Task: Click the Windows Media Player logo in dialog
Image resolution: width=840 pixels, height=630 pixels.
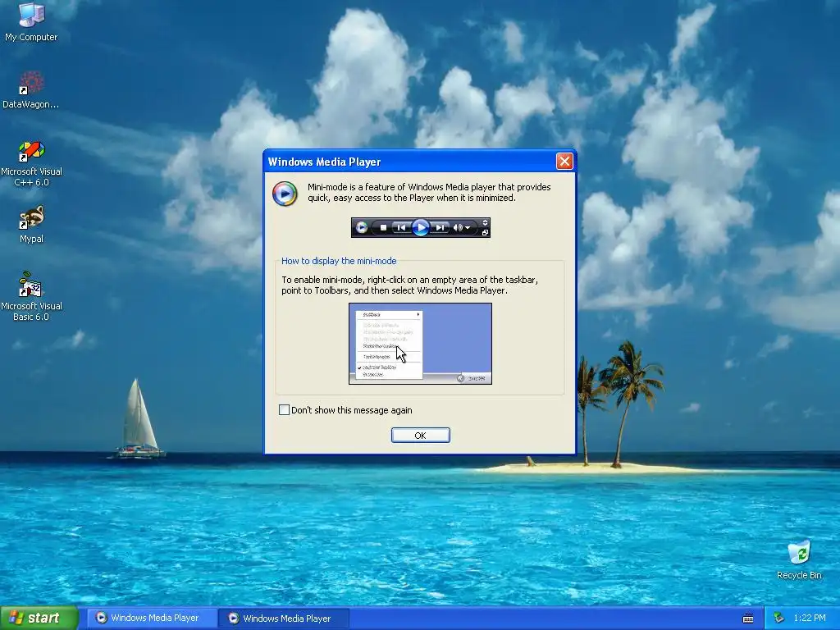Action: pos(285,194)
